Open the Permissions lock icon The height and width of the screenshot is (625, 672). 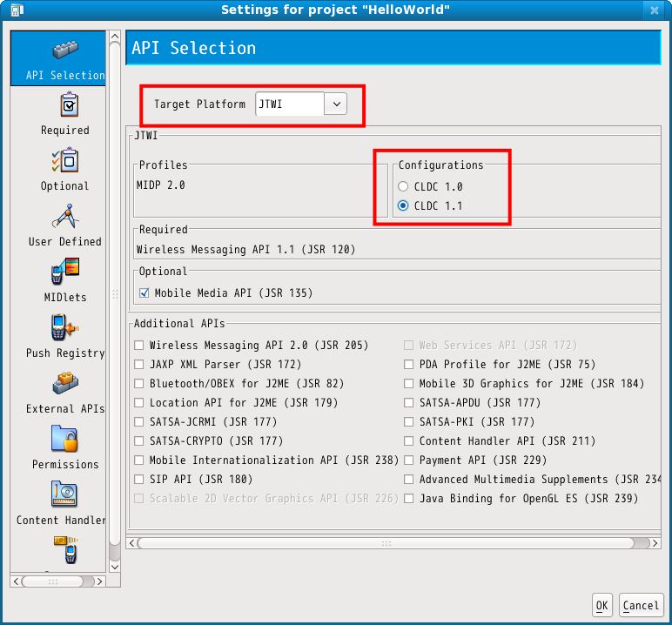tap(64, 440)
